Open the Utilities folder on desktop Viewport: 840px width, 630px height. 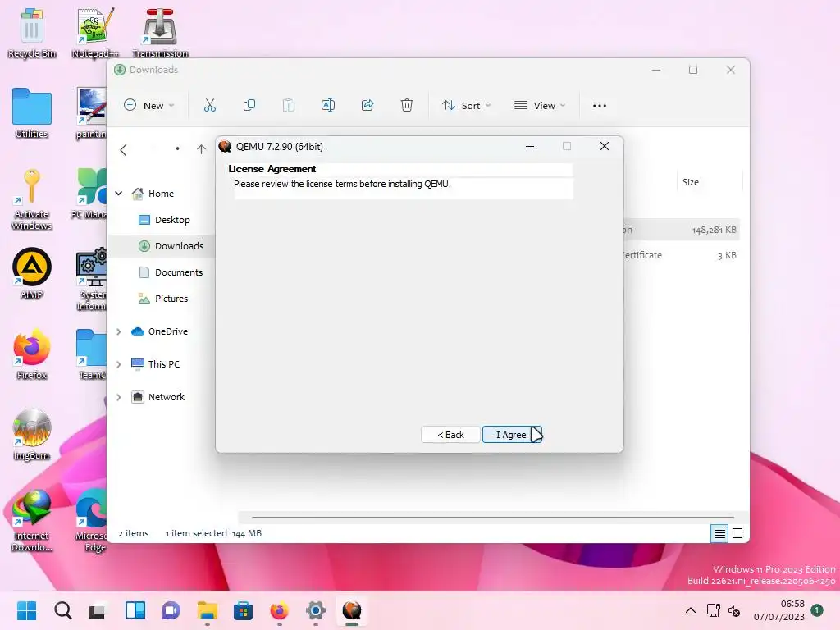click(x=32, y=113)
